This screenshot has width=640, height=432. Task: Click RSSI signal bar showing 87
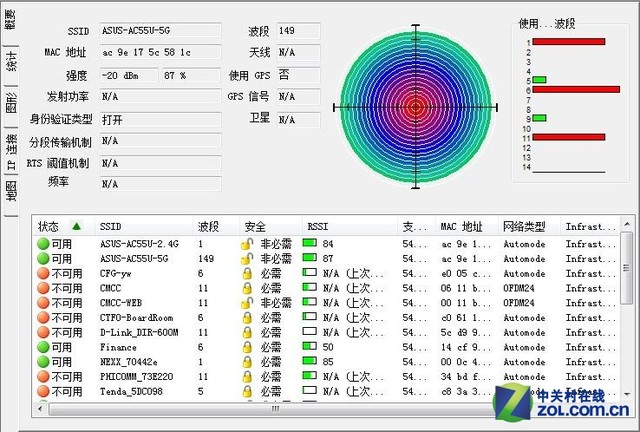coord(310,258)
